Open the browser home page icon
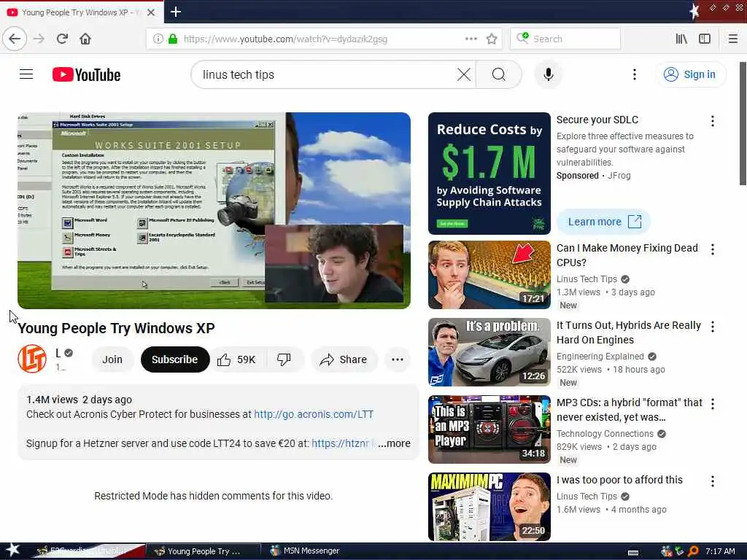Viewport: 747px width, 560px height. click(x=85, y=39)
